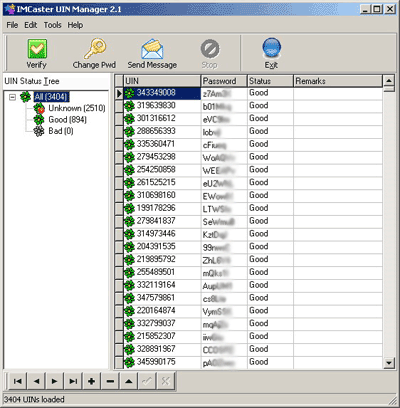Click the IMCaster title bar app icon

pyautogui.click(x=10, y=9)
